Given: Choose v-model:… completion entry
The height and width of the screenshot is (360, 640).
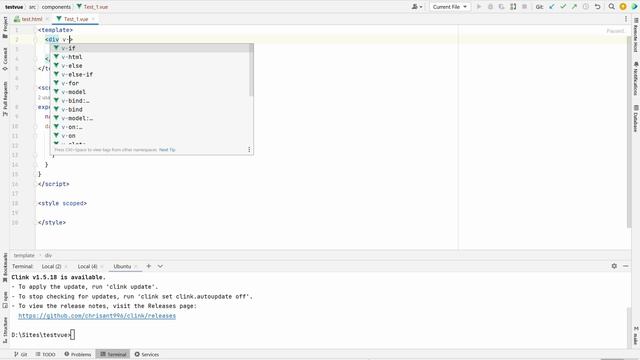Looking at the screenshot, I should point(151,118).
